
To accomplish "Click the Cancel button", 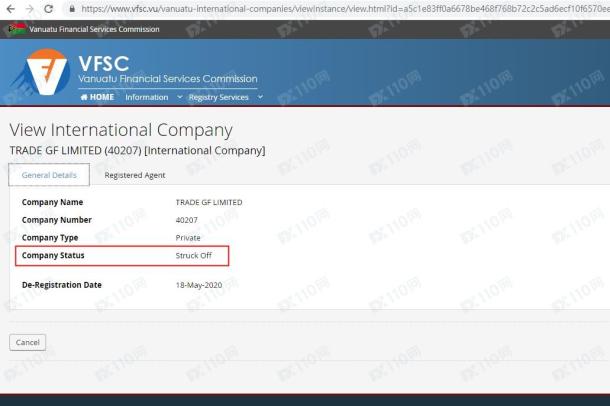I will coord(28,342).
